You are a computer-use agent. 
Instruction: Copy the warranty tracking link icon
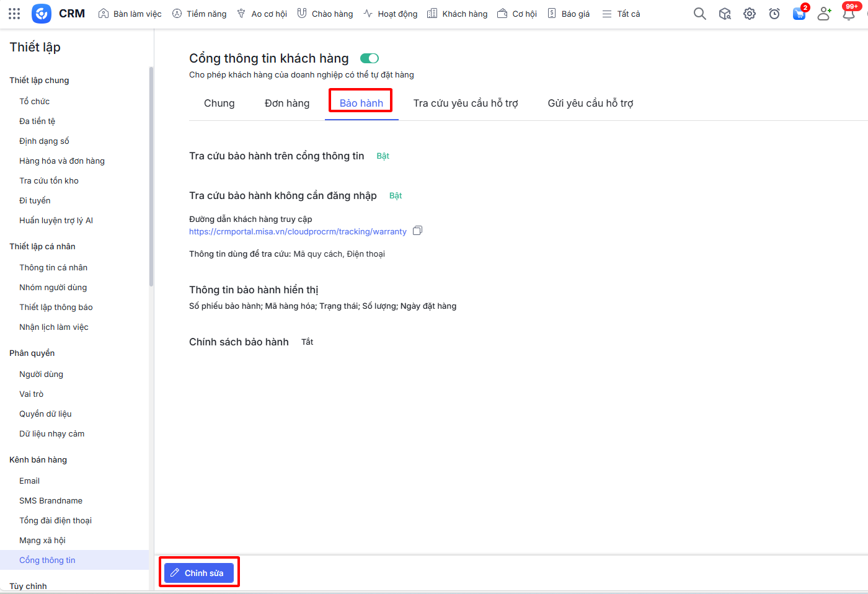pos(418,231)
